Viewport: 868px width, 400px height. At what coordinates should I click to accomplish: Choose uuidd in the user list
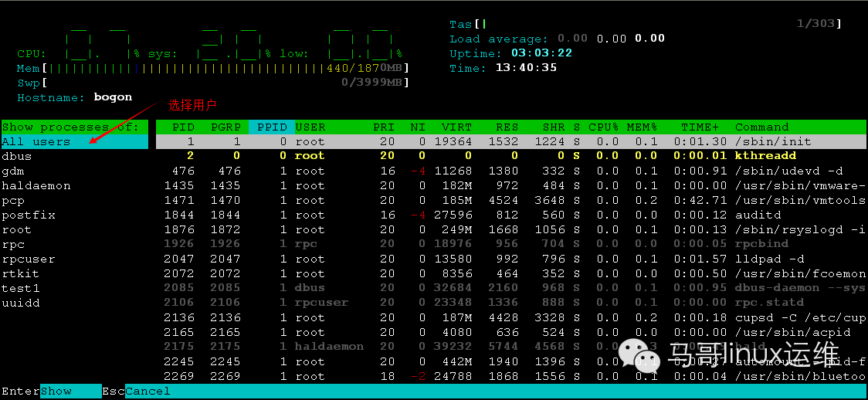click(x=21, y=303)
